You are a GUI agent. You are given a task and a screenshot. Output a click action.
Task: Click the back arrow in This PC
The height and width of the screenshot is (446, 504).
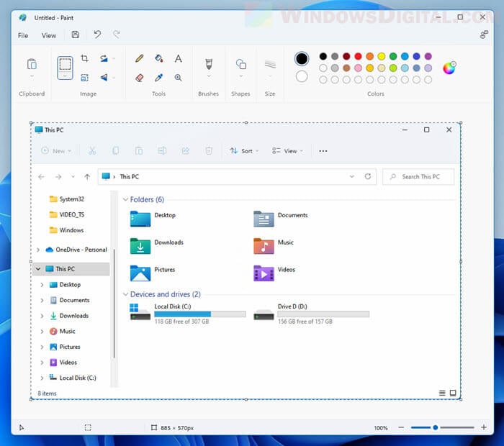[x=41, y=177]
